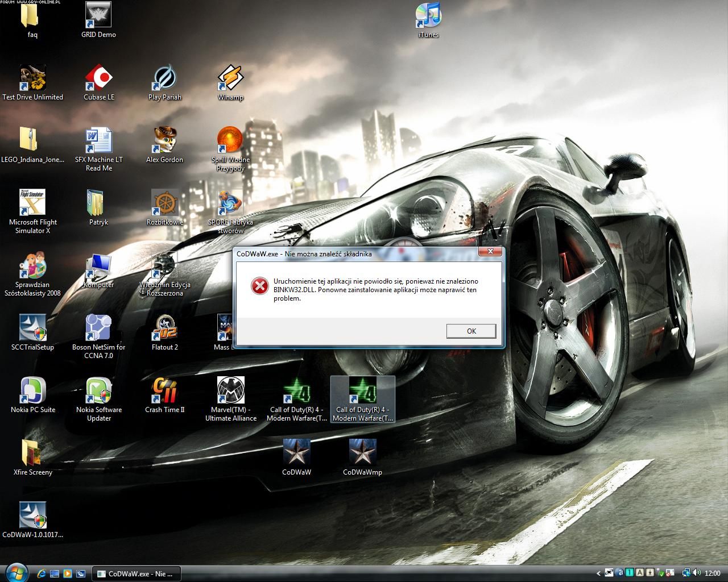Click the taskbar clock
Image resolution: width=728 pixels, height=582 pixels.
(712, 573)
